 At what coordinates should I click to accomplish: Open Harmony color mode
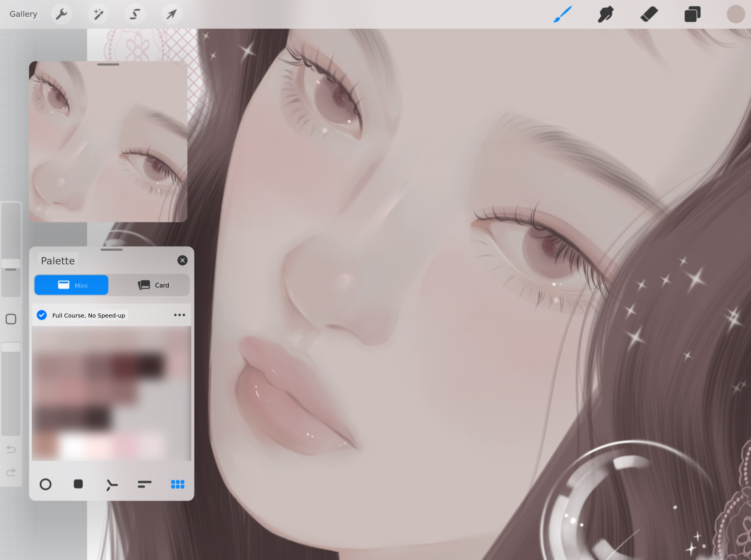[x=111, y=485]
